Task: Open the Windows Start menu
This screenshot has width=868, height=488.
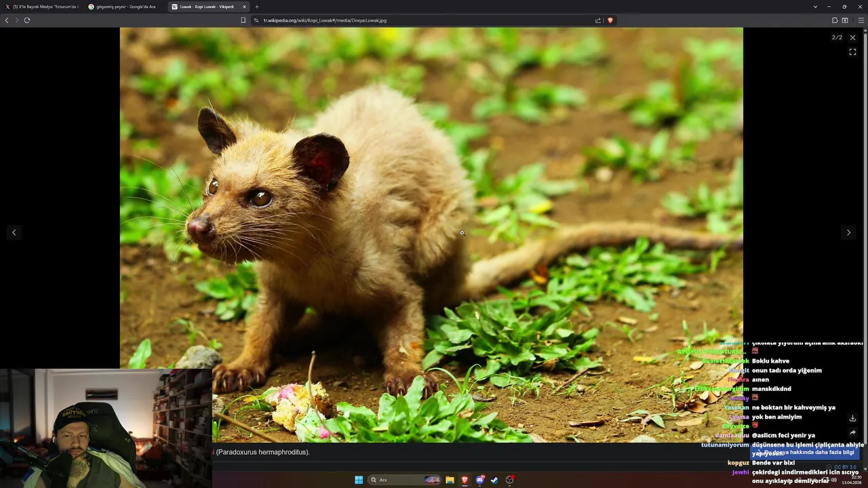Action: [x=359, y=480]
